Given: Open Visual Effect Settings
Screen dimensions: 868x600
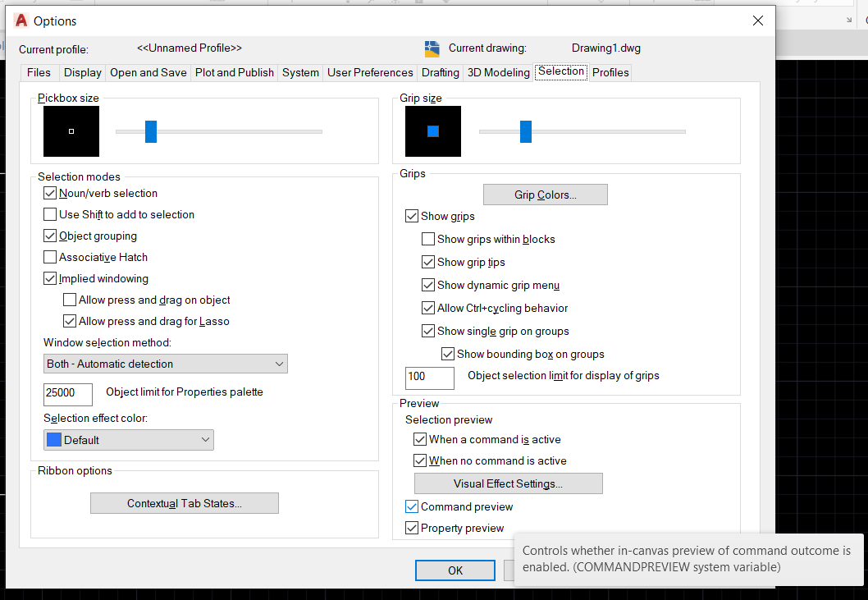Looking at the screenshot, I should [508, 483].
